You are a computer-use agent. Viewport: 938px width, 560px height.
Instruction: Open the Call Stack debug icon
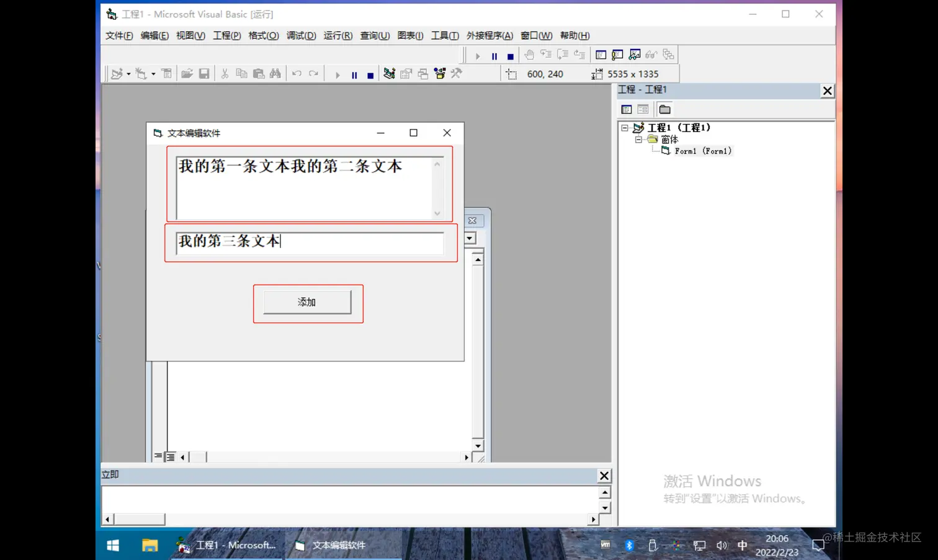click(668, 55)
